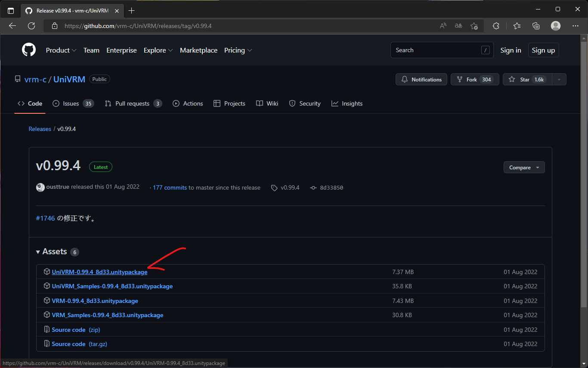Open the browser tab actions icon
This screenshot has width=588, height=368.
click(11, 10)
